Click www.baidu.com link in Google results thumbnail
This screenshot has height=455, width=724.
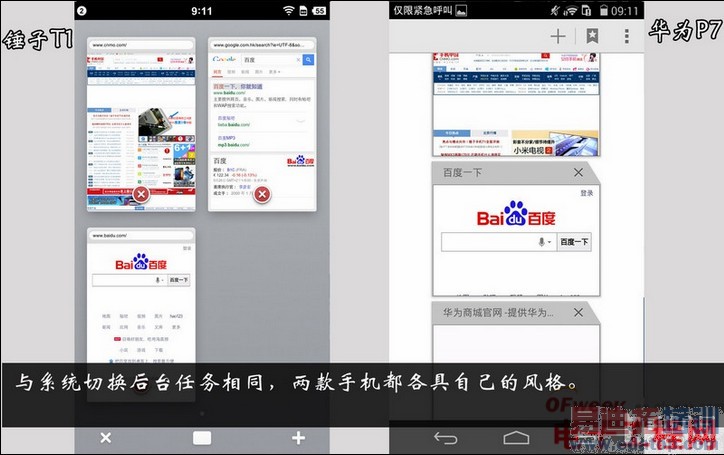point(229,93)
